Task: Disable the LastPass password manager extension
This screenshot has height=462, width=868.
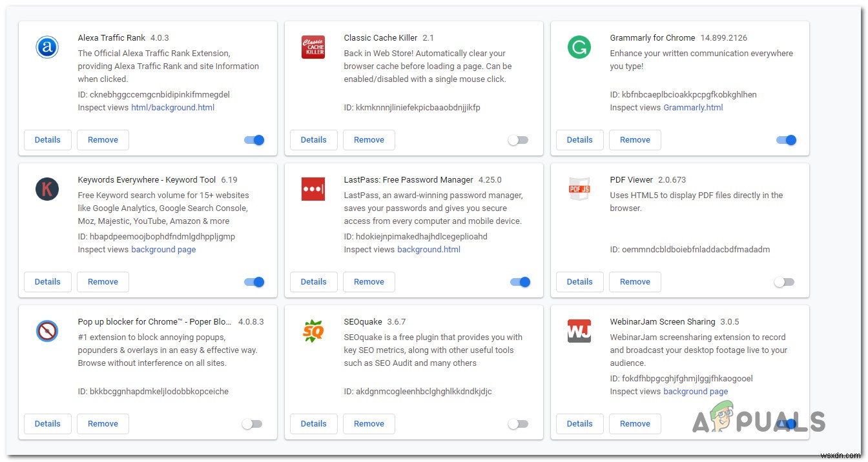Action: [x=520, y=281]
